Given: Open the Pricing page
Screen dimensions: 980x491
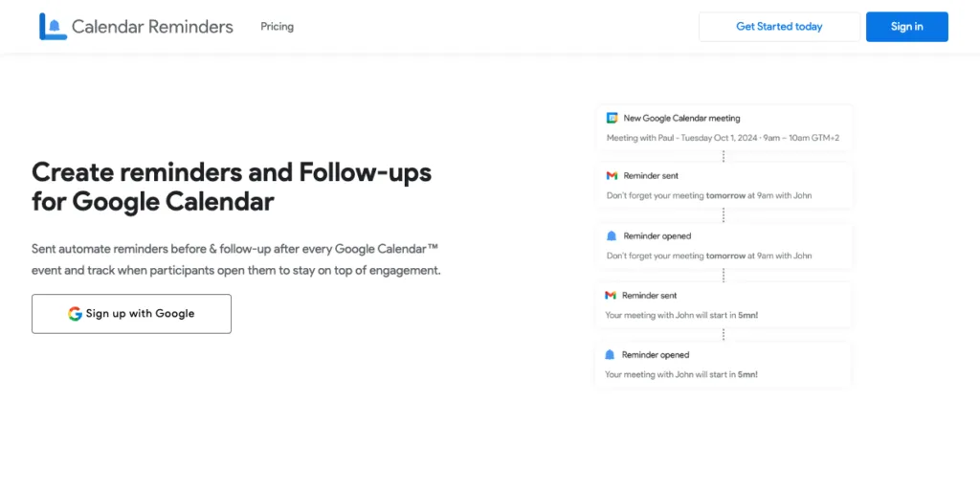Looking at the screenshot, I should 277,26.
